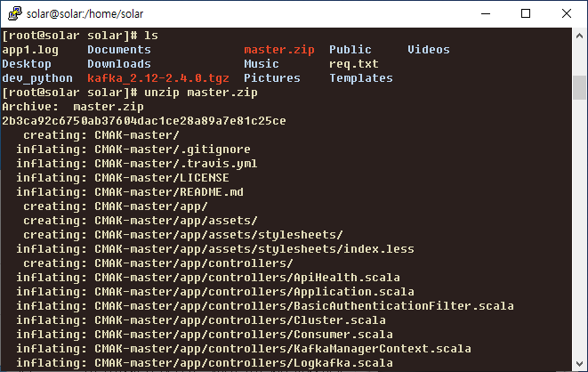Click the 'app/controllers/' creating line
The height and width of the screenshot is (372, 588).
157,263
